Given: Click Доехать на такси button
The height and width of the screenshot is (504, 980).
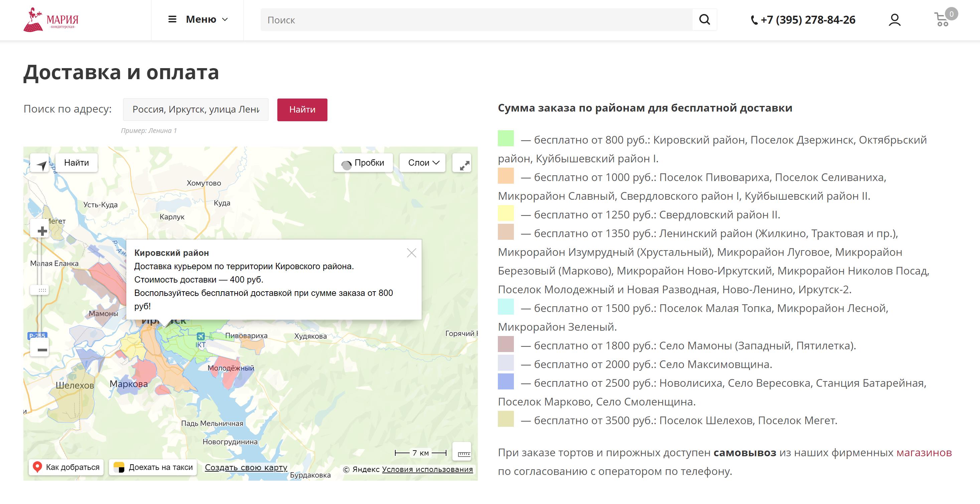Looking at the screenshot, I should coord(153,467).
